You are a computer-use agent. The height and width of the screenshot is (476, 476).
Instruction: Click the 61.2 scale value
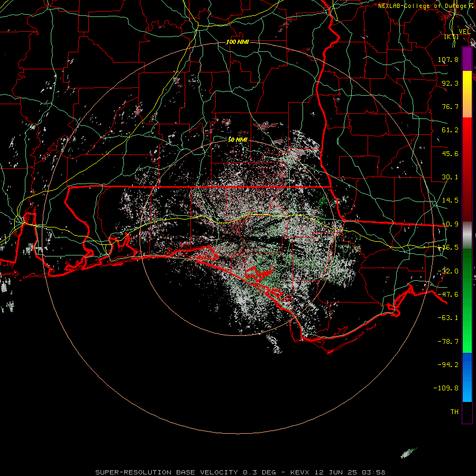pyautogui.click(x=450, y=130)
